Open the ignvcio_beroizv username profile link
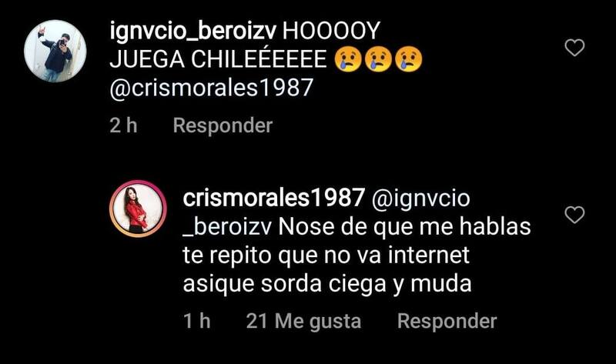This screenshot has width=616, height=364. [x=193, y=31]
